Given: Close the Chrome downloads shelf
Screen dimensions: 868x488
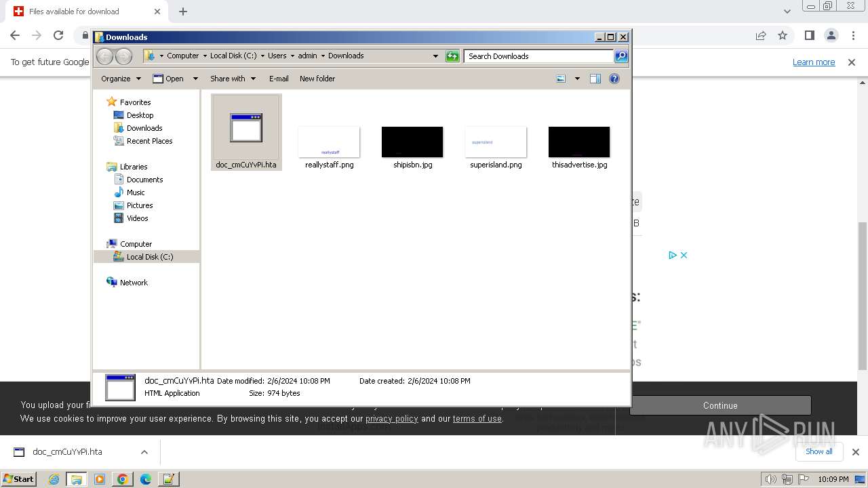Looking at the screenshot, I should tap(856, 452).
